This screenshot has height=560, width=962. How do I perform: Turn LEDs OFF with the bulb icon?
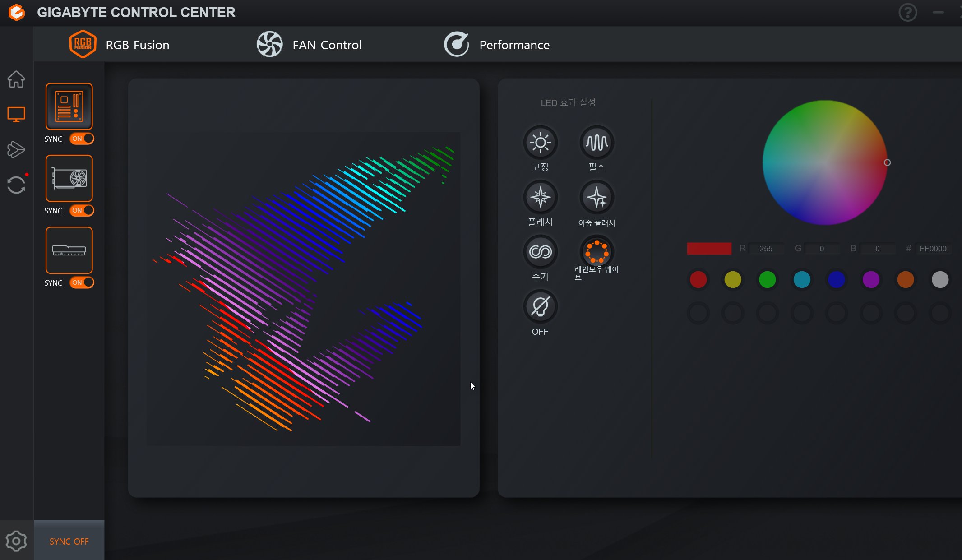(x=540, y=307)
